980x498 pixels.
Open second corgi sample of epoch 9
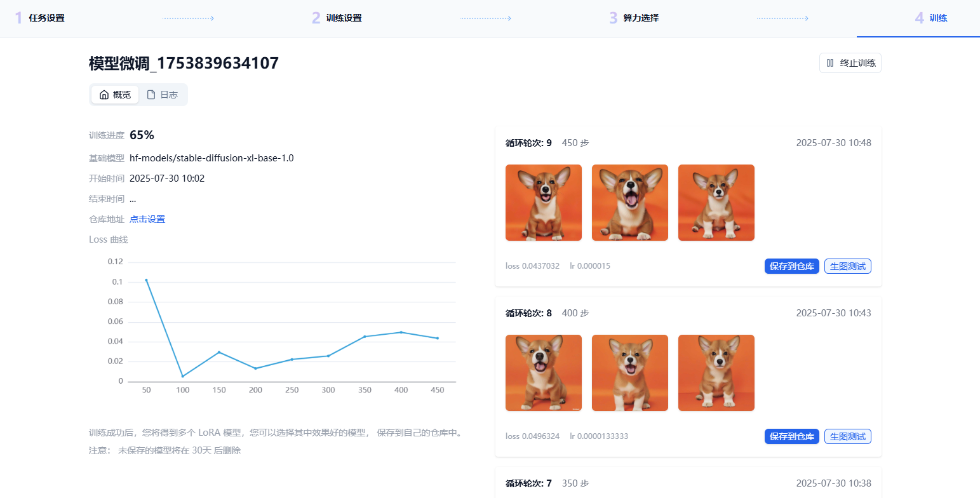630,203
